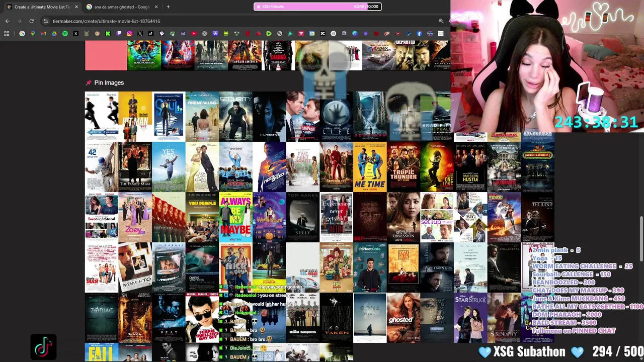Select the Toy Story 3 poster
The image size is (644, 362).
336,267
